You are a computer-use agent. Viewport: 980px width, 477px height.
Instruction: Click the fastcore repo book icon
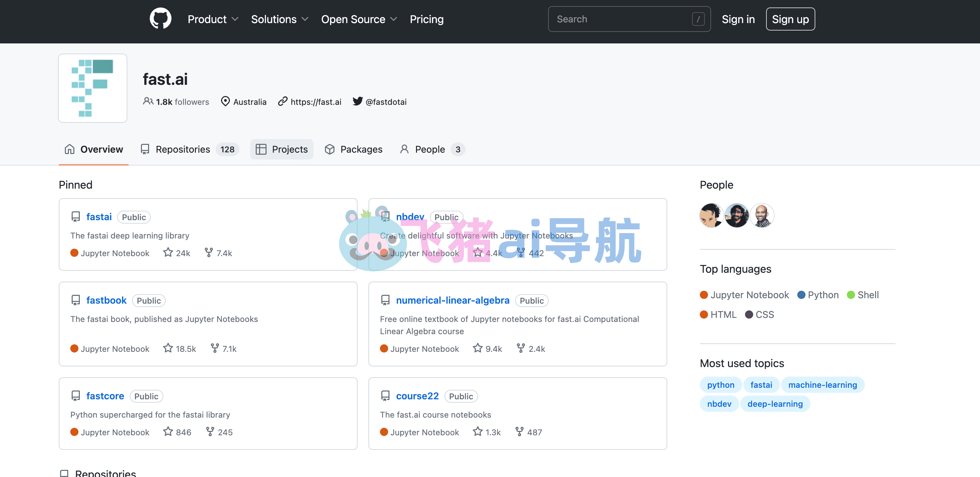click(x=75, y=396)
